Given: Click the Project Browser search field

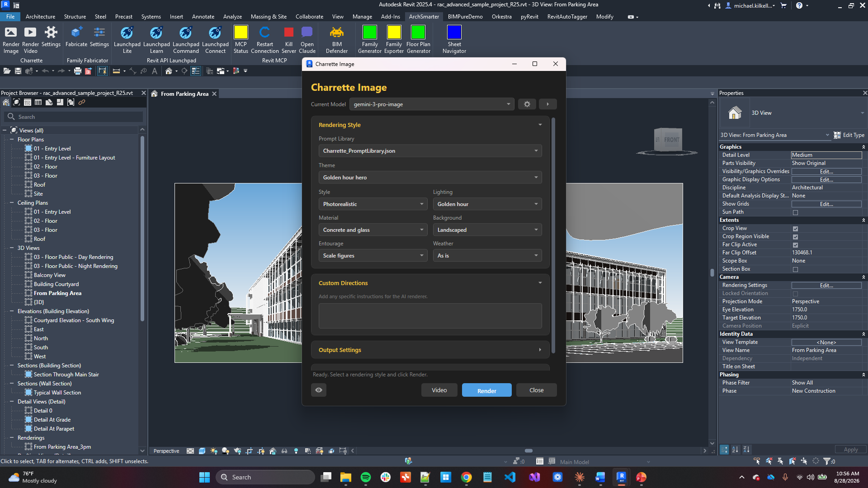Looking at the screenshot, I should click(74, 117).
